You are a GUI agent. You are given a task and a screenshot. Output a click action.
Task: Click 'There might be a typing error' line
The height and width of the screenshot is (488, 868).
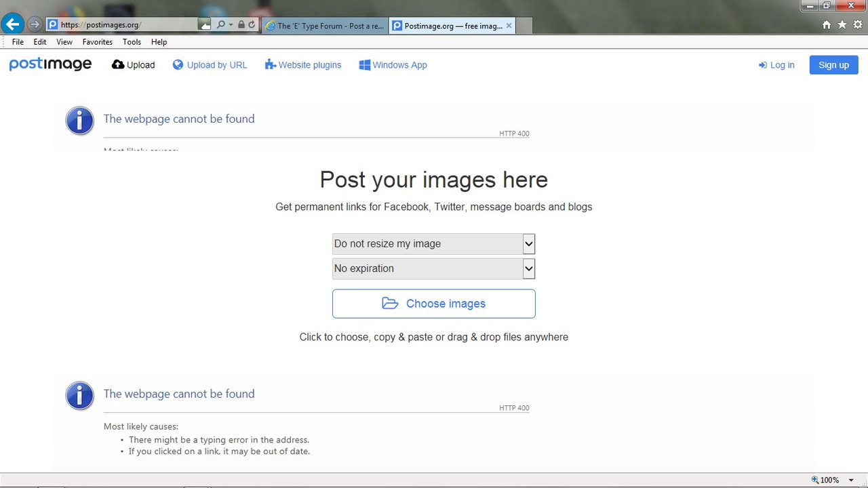(219, 439)
